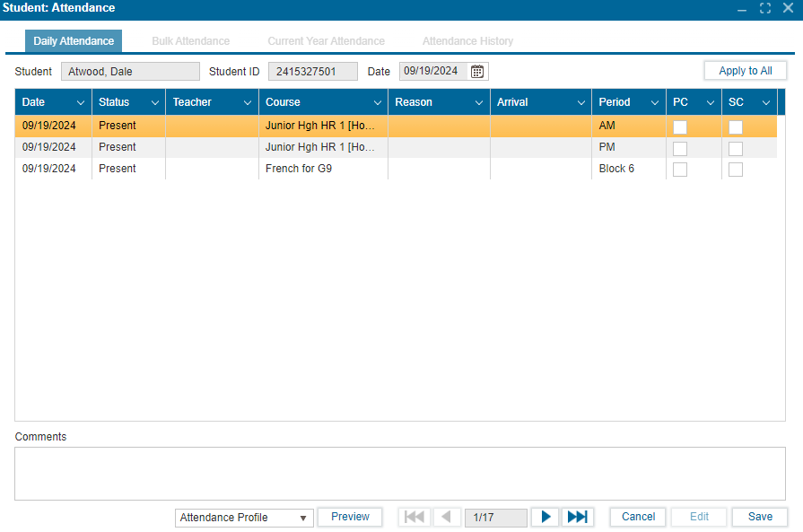Click the Save button
Viewport: 803px width, 532px height.
760,517
